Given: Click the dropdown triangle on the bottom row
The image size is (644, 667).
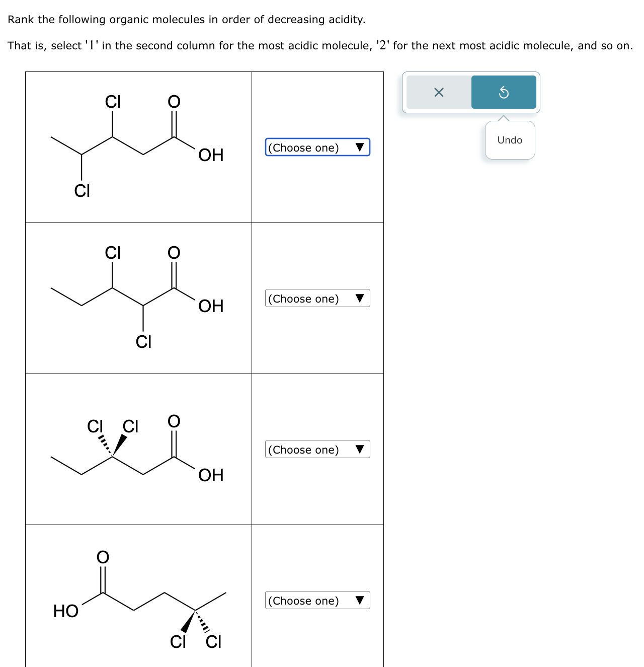Looking at the screenshot, I should click(x=360, y=600).
